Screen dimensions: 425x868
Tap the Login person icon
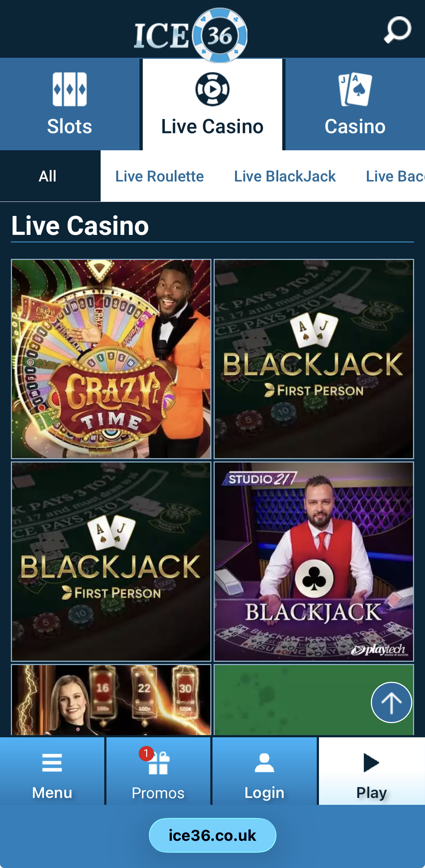pyautogui.click(x=264, y=762)
